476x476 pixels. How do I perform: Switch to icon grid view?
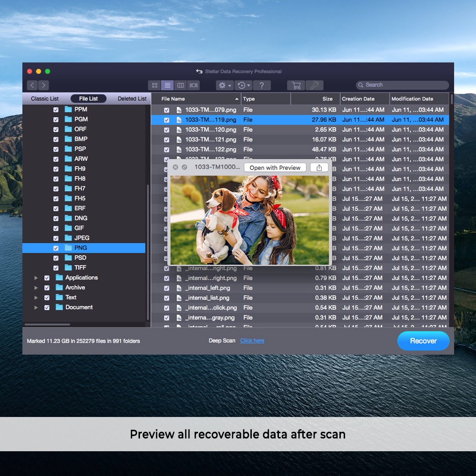[155, 85]
